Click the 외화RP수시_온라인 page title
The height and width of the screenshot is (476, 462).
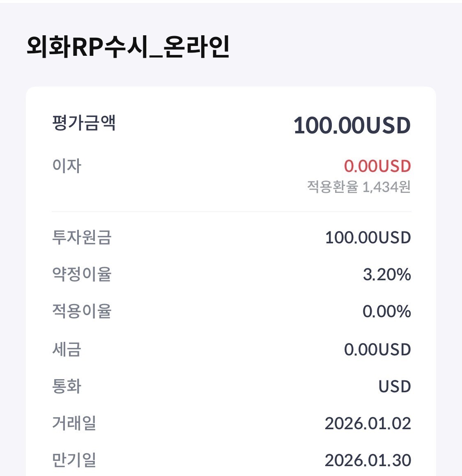click(x=128, y=47)
